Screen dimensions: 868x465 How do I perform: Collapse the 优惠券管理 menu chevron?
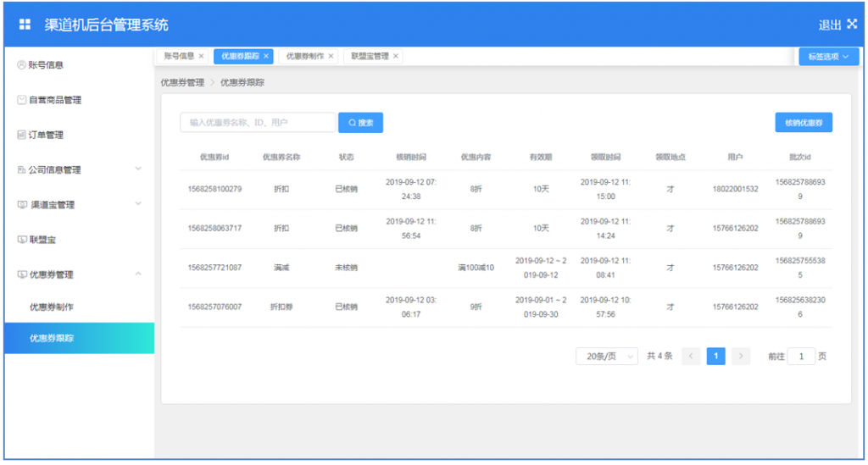(138, 274)
